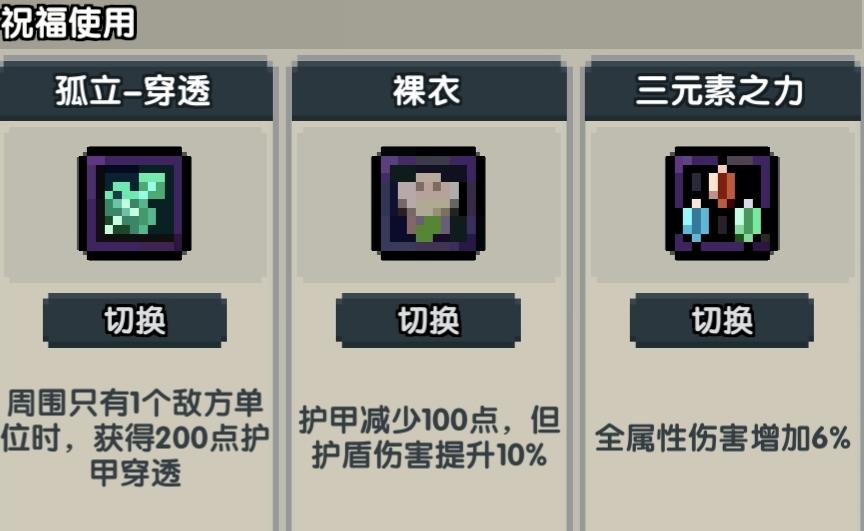864x531 pixels.
Task: Click the light panel beside the green icon
Action: point(40,204)
